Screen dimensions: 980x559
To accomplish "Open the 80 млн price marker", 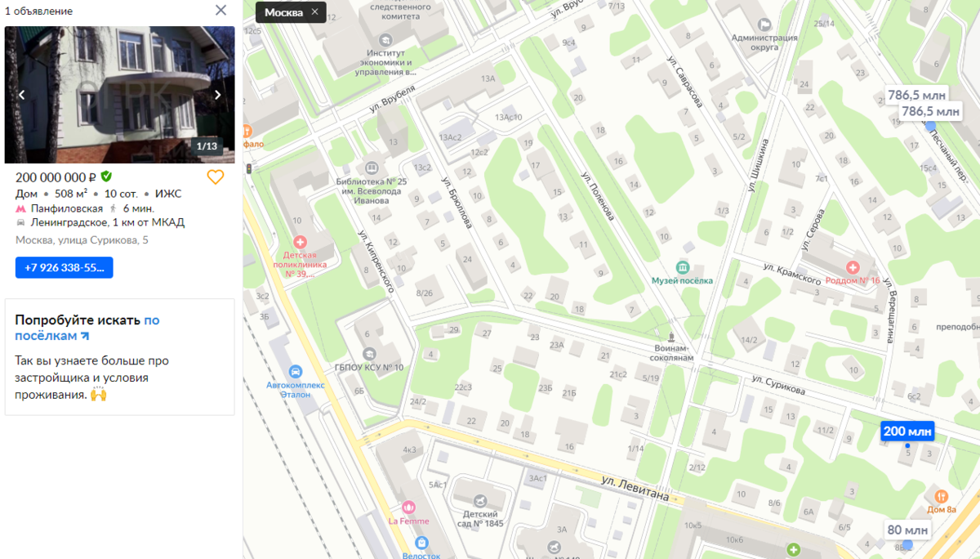I will point(907,530).
